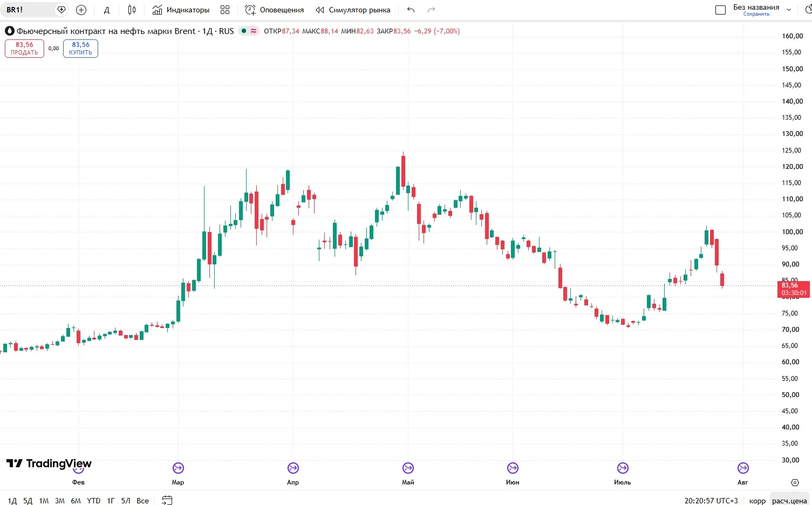Click the ОТКР 87,34 open value

click(x=281, y=31)
